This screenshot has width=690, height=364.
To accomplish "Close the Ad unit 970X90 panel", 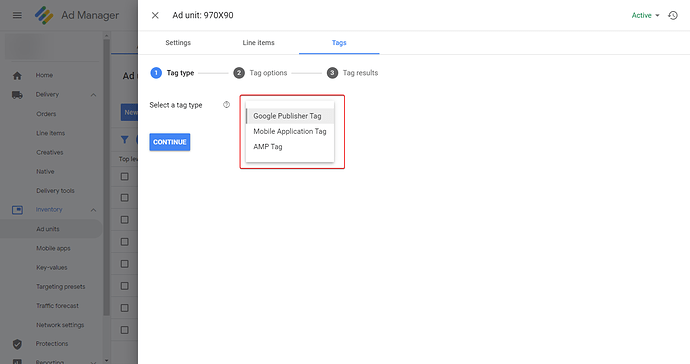I will pos(155,15).
